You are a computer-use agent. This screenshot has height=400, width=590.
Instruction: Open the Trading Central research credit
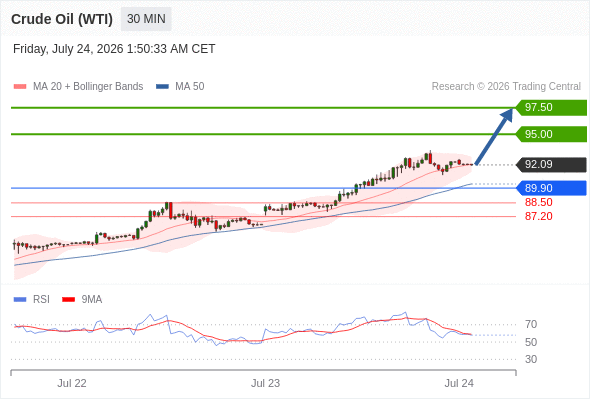pos(506,87)
